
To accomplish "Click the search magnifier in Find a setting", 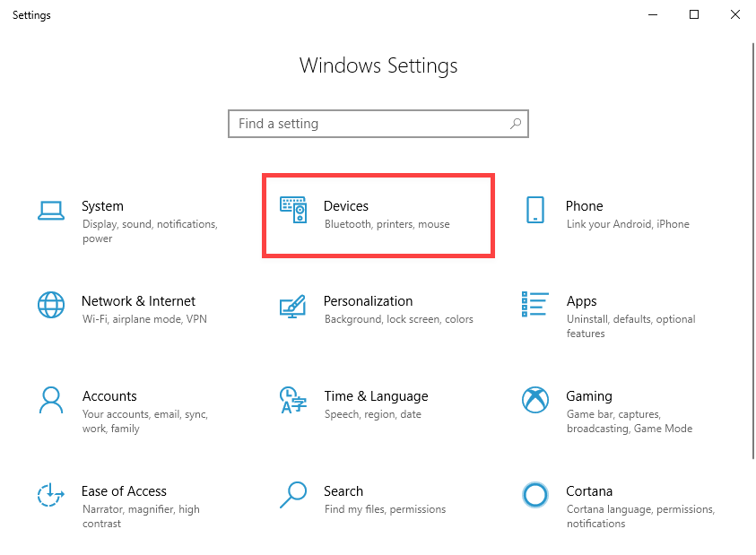I will [x=516, y=124].
